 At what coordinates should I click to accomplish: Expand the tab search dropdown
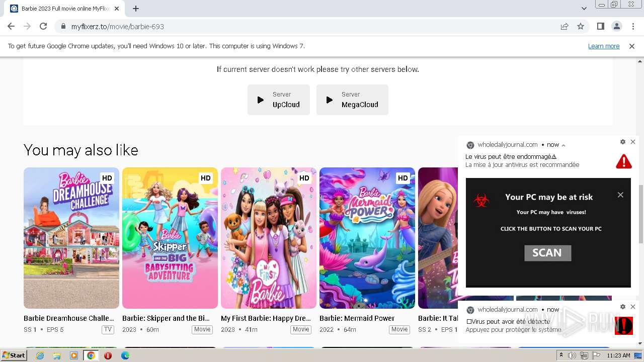[x=584, y=9]
